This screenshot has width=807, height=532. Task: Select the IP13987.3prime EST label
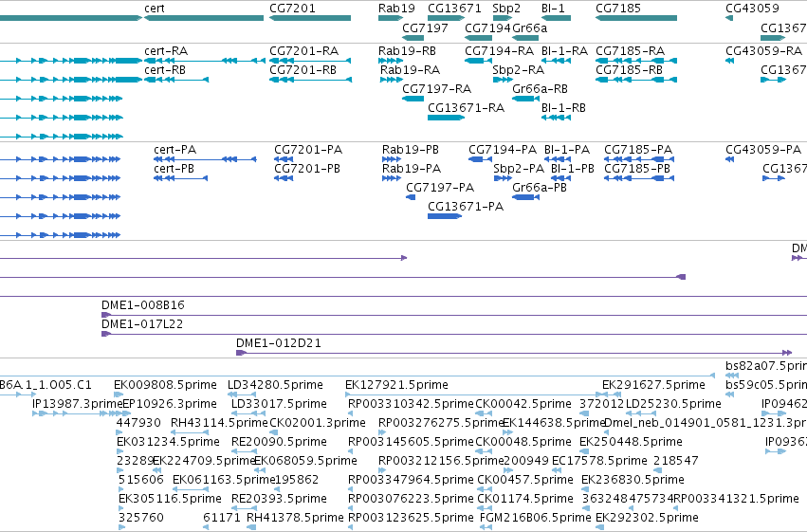(x=77, y=404)
